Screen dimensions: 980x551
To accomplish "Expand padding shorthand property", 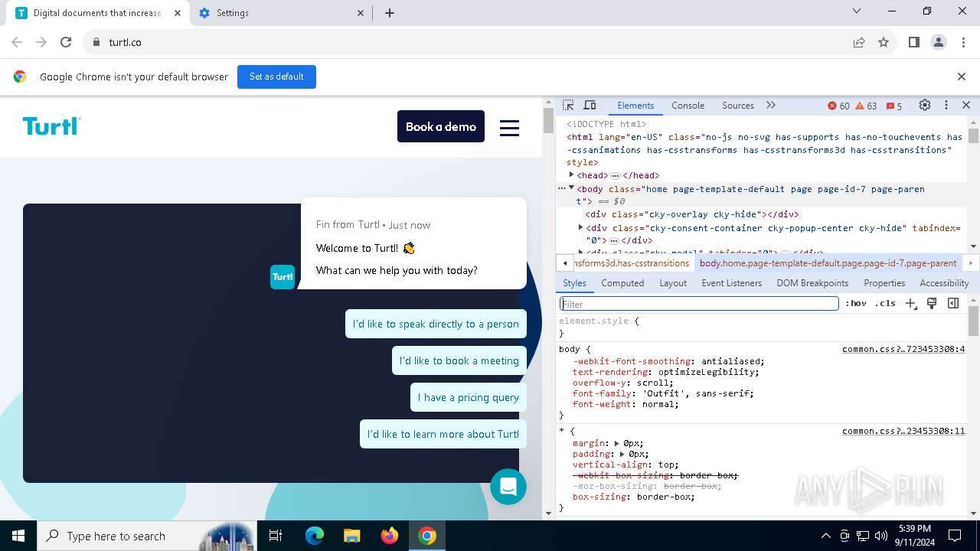I will (x=622, y=454).
